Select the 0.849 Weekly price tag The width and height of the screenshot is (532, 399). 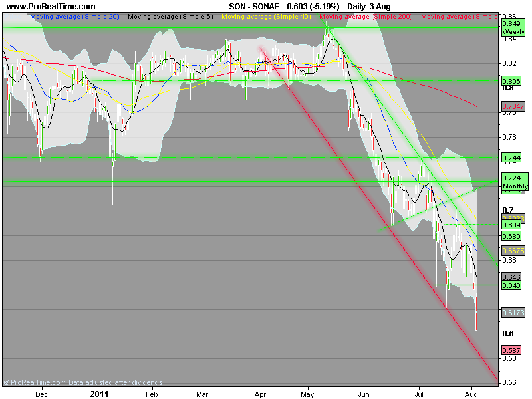click(513, 27)
